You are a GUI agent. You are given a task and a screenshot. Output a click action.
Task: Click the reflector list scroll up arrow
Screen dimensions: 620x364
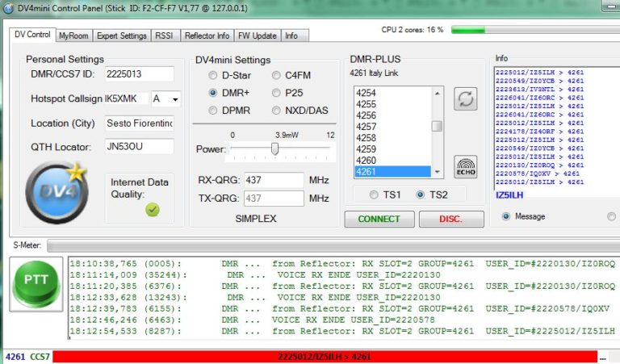[437, 94]
